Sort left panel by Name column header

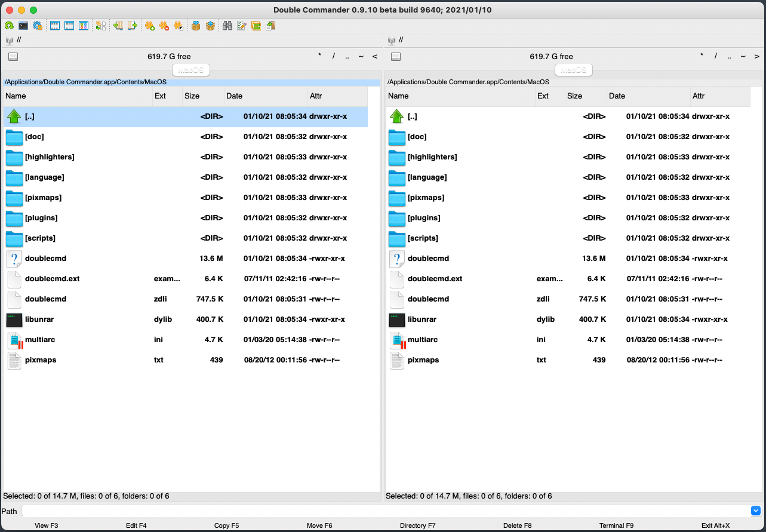[x=78, y=96]
